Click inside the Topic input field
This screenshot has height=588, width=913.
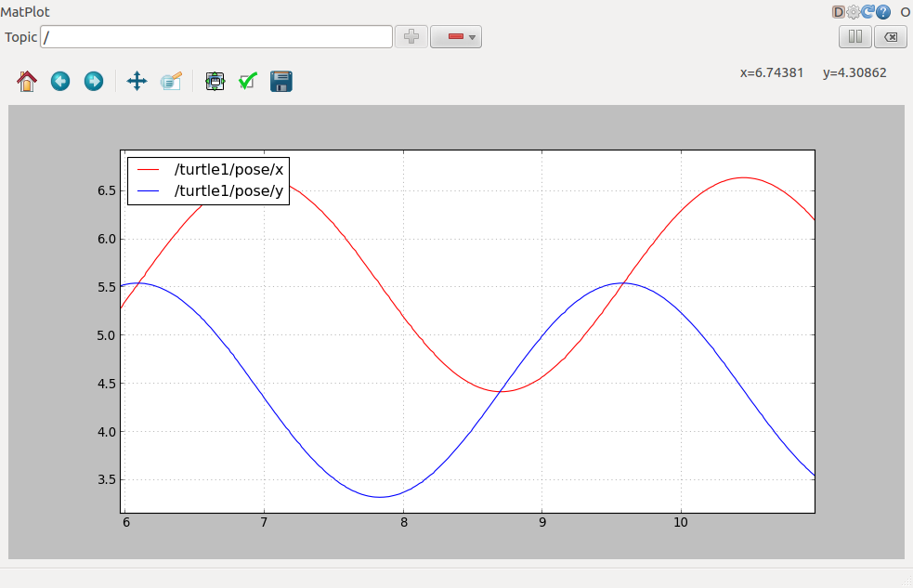pyautogui.click(x=214, y=36)
